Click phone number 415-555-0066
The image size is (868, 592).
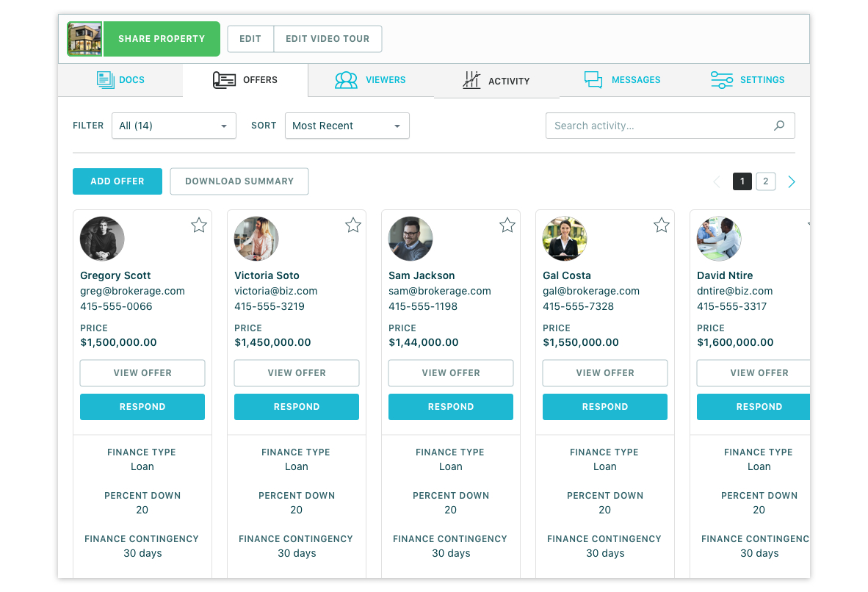click(116, 307)
